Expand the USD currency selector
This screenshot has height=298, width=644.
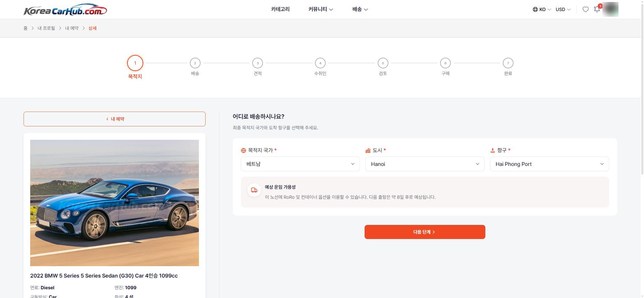(563, 9)
